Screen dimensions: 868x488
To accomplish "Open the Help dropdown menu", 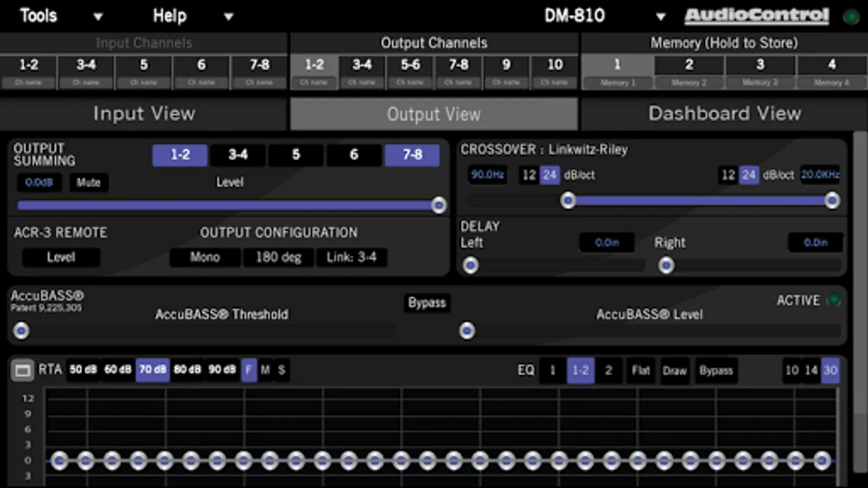I will (x=193, y=16).
